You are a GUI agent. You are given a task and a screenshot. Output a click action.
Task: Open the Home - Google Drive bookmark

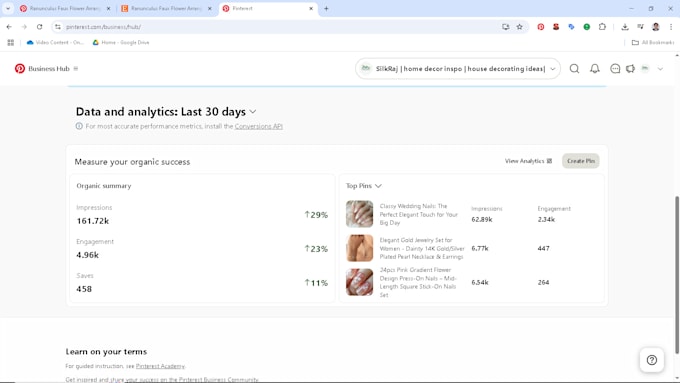click(x=121, y=43)
